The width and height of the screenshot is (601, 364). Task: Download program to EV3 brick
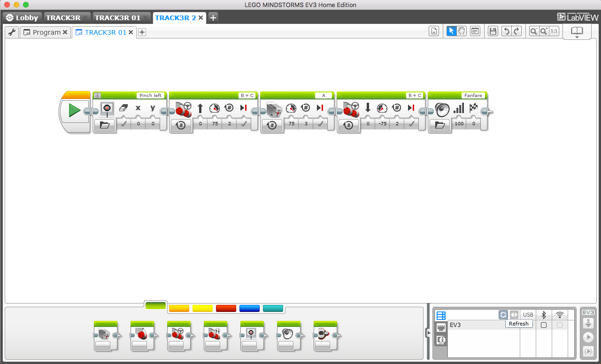[x=588, y=323]
